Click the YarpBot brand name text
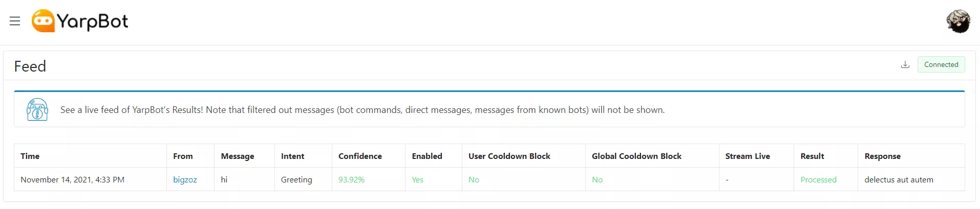The image size is (980, 209). pyautogui.click(x=93, y=21)
